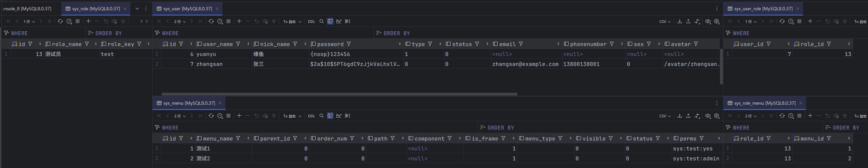
Task: Open the tab list chevron beside sys_role
Action: tap(137, 9)
